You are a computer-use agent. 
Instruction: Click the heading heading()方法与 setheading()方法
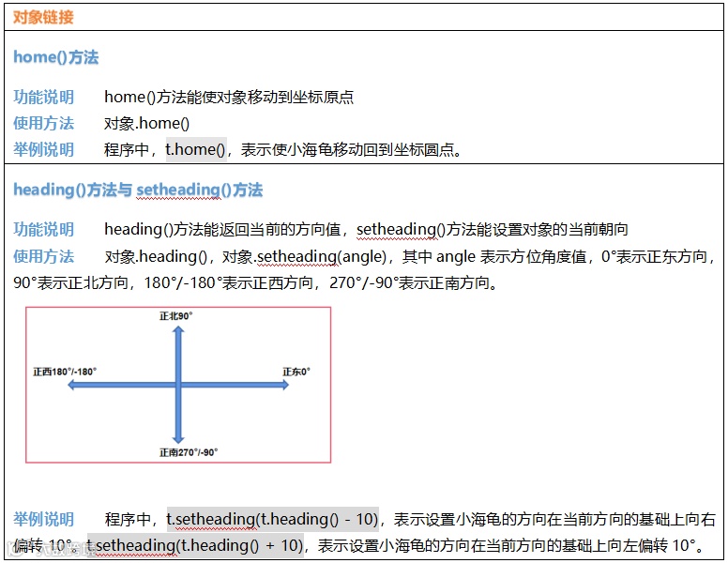click(x=138, y=190)
